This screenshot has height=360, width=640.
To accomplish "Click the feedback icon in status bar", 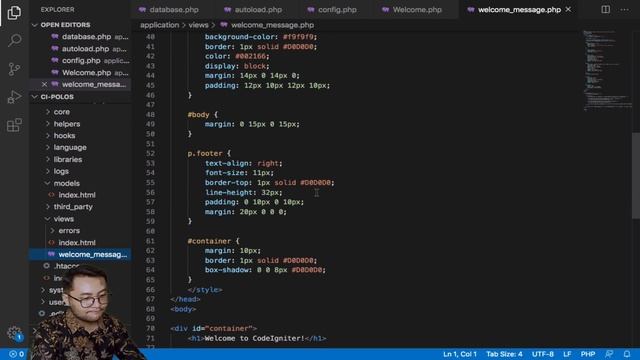I will (609, 354).
